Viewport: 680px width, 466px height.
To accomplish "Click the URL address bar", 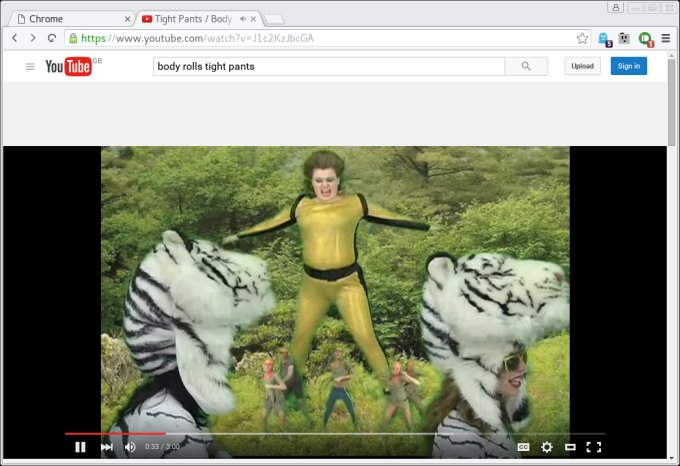I will tap(328, 38).
